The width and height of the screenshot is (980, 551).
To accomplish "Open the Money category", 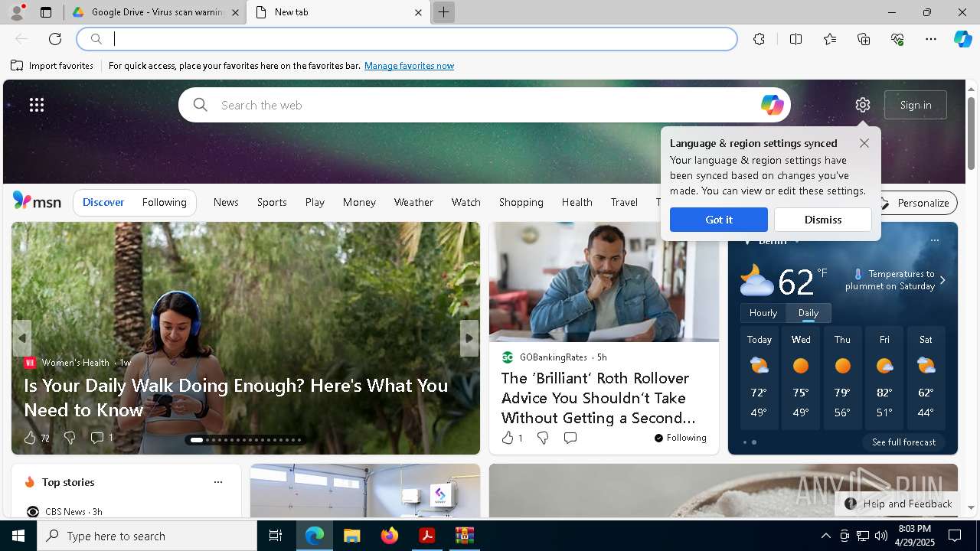I will [359, 202].
